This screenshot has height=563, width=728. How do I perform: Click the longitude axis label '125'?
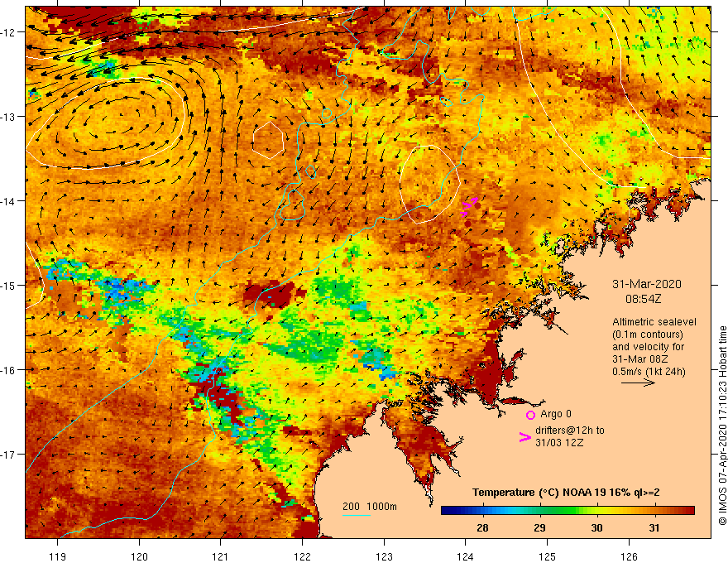coord(547,556)
